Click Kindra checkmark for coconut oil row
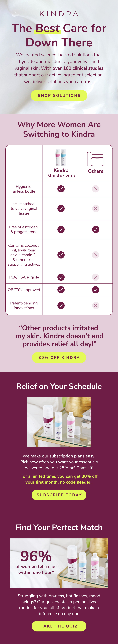Screen dimensions: 118x644 tap(61, 255)
